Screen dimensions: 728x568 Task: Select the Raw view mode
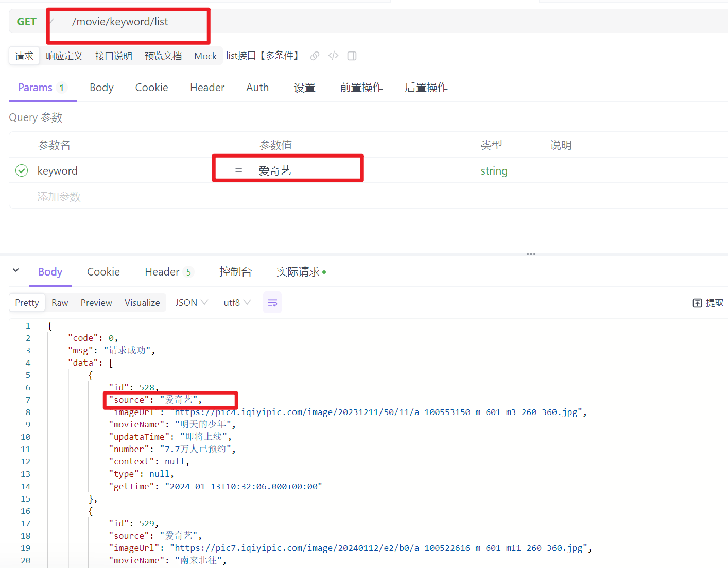[x=60, y=303]
